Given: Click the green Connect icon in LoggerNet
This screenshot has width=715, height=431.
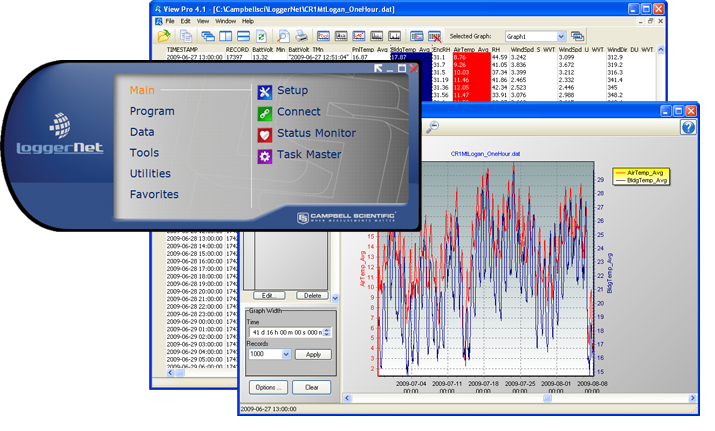Looking at the screenshot, I should [264, 113].
